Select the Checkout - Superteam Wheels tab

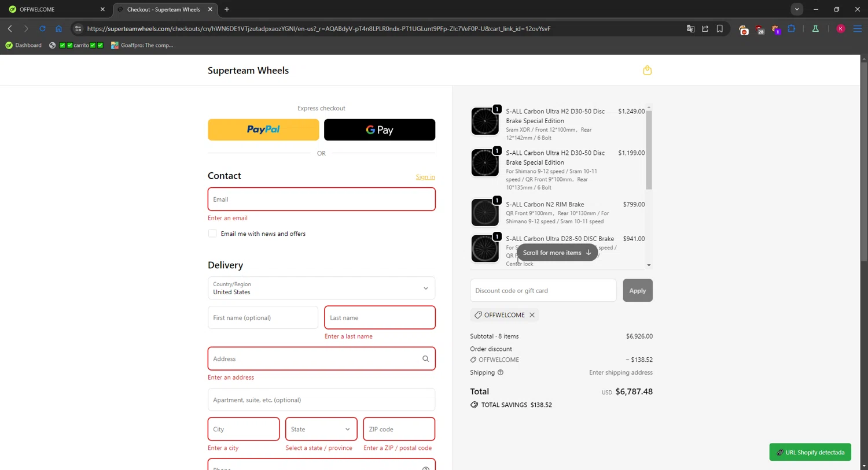(164, 9)
